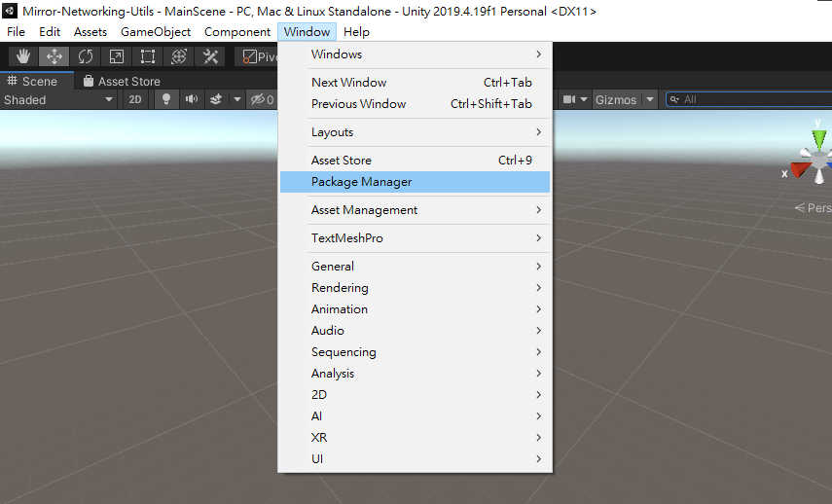Open camera settings dropdown arrow
Viewport: 832px width, 504px height.
pos(584,100)
